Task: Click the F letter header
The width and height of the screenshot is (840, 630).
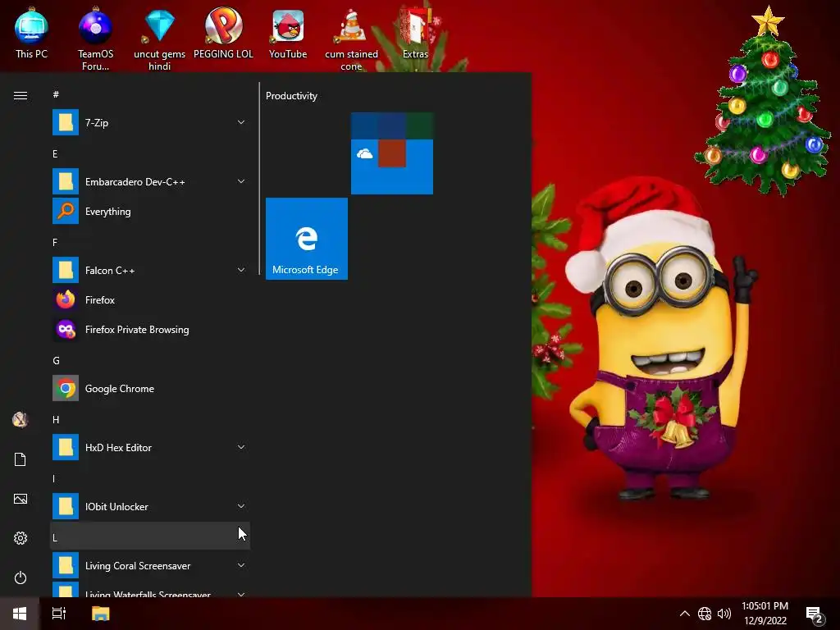Action: (150, 242)
